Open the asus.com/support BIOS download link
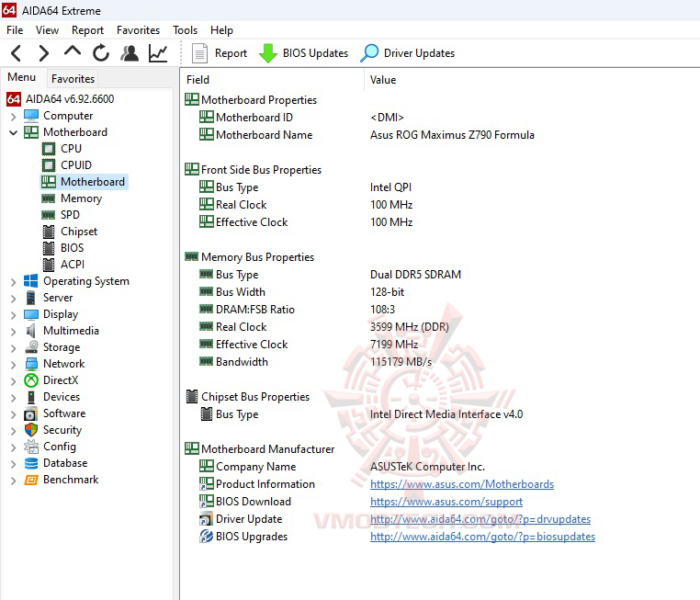 click(446, 502)
